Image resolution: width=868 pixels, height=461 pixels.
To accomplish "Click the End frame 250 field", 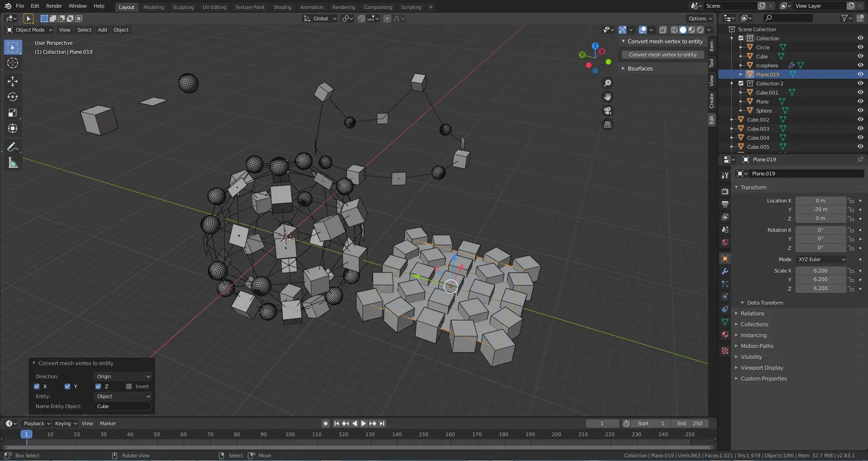I will click(x=690, y=424).
